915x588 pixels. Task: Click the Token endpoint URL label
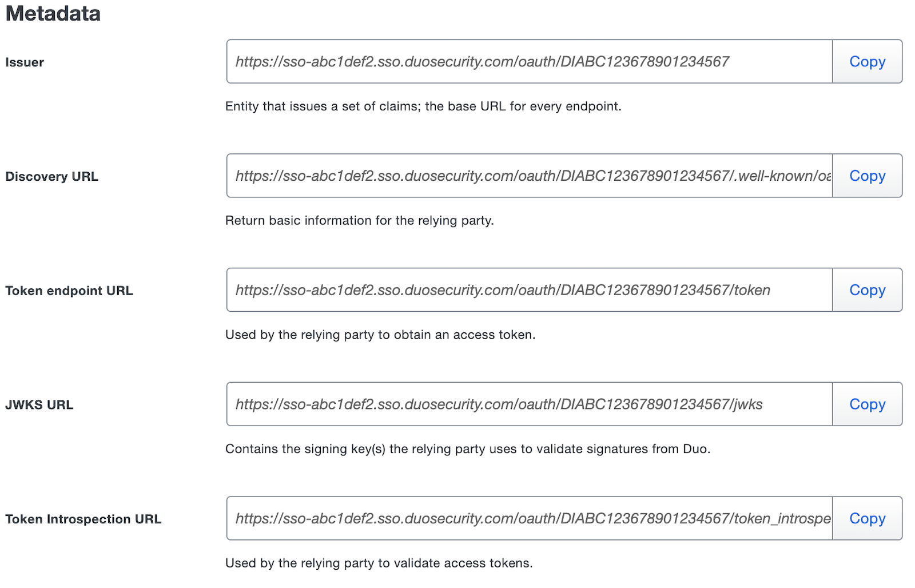(69, 291)
